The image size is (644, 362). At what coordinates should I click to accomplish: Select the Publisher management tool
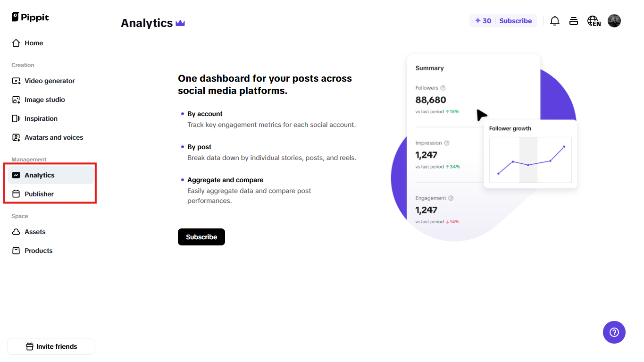tap(40, 194)
